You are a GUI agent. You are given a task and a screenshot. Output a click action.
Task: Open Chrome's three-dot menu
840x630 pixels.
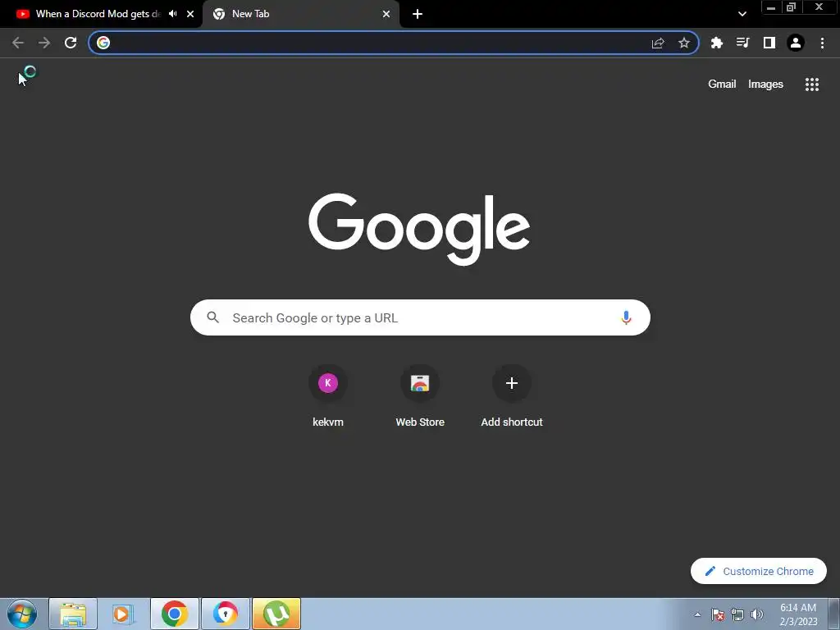(x=822, y=43)
